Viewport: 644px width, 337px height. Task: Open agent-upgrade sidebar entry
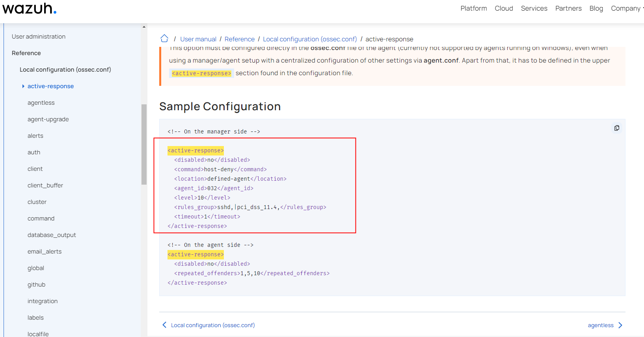coord(48,119)
